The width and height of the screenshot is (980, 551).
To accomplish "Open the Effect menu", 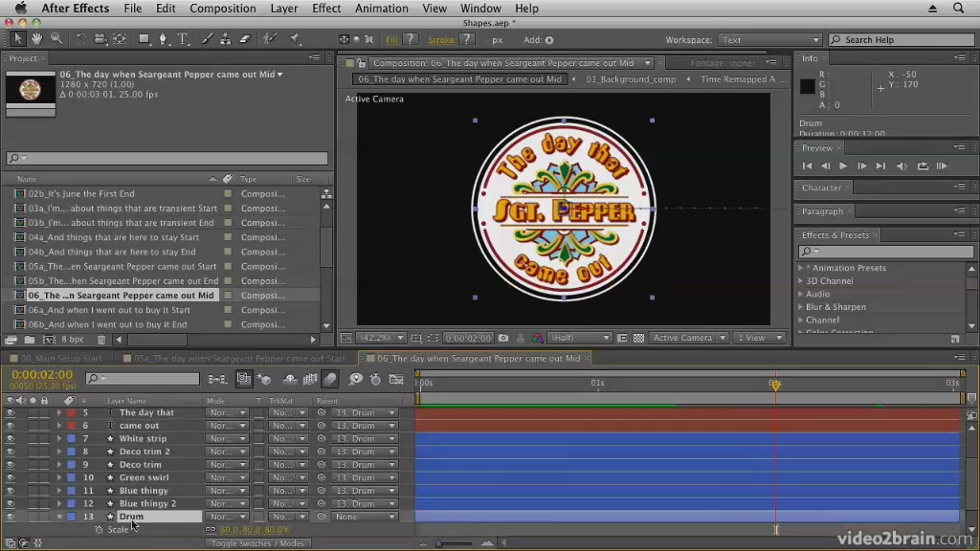I will click(x=326, y=8).
